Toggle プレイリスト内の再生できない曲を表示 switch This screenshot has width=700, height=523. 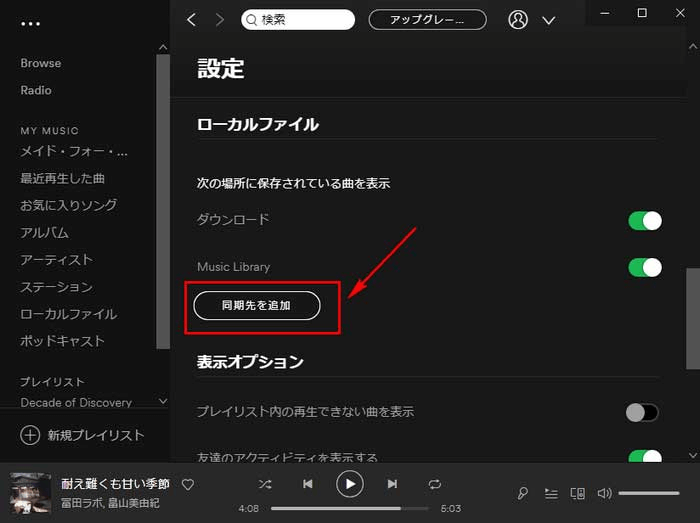(x=642, y=413)
